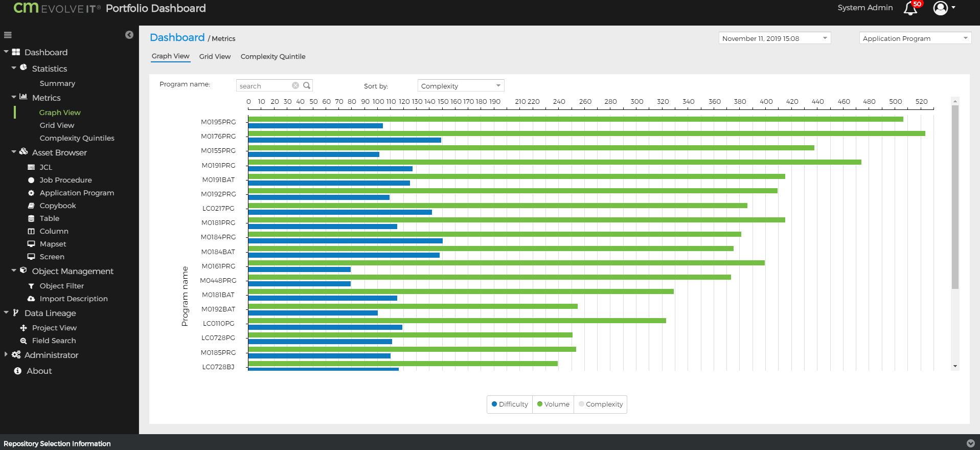Image resolution: width=980 pixels, height=450 pixels.
Task: Collapse the Dashboard tree node arrow
Action: point(6,52)
